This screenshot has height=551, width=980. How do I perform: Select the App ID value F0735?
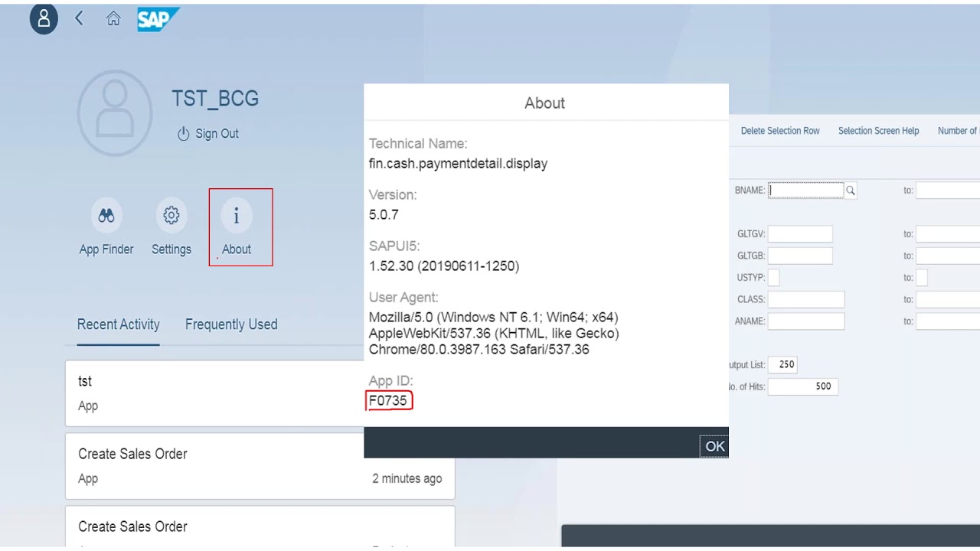coord(388,400)
